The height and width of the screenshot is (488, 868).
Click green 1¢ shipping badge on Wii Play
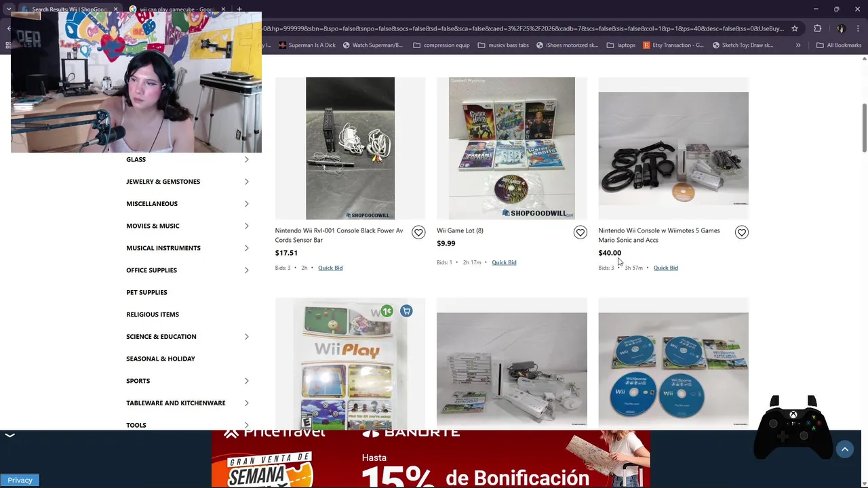tap(387, 311)
